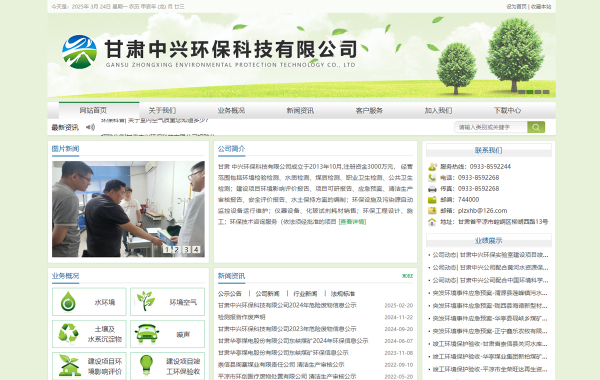Switch to the 公示公告 news tab
This screenshot has width=600, height=380.
pos(230,294)
